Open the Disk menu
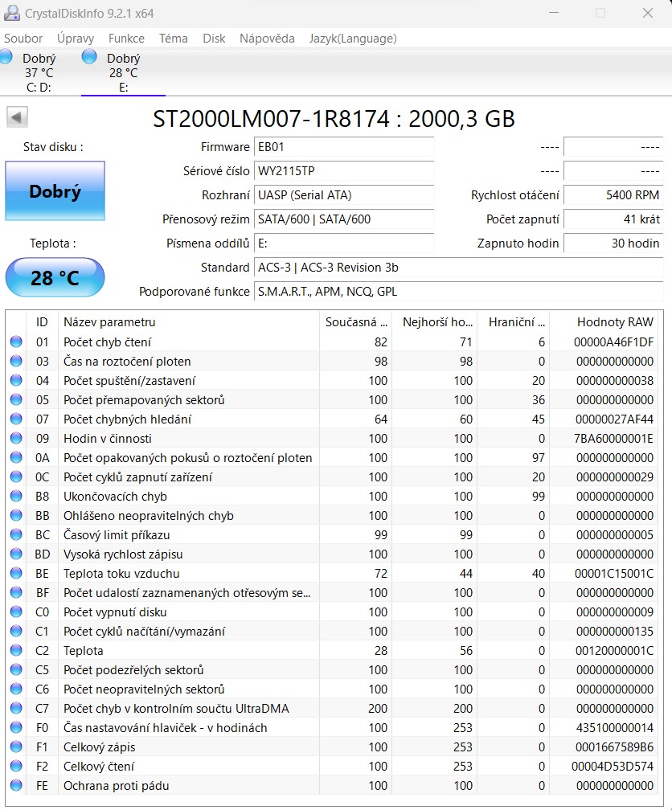The image size is (672, 810). (x=214, y=39)
